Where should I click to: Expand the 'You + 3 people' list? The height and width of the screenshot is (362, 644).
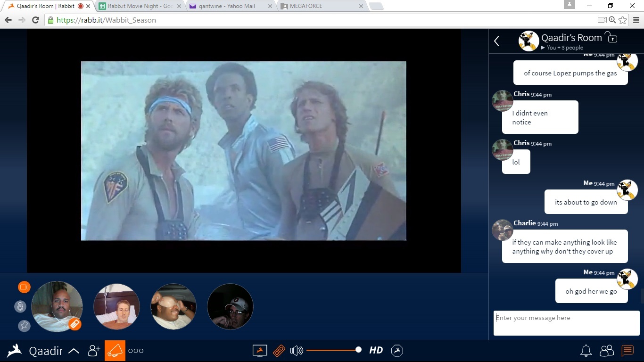562,48
